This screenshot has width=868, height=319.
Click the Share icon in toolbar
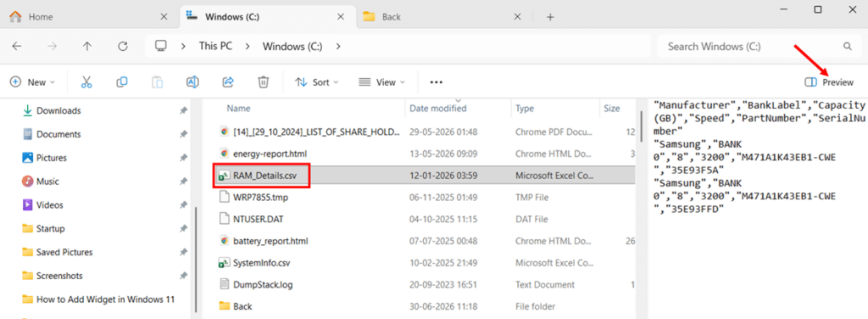coord(228,82)
